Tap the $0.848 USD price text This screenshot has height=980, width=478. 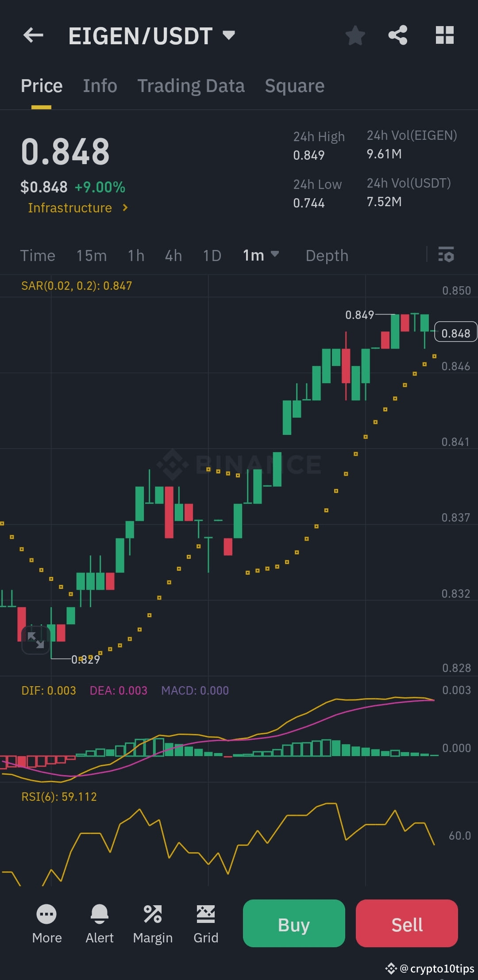click(x=44, y=187)
